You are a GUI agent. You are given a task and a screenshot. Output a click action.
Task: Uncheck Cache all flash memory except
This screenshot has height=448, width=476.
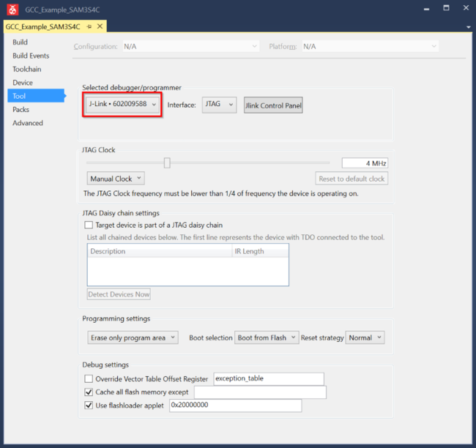point(89,392)
